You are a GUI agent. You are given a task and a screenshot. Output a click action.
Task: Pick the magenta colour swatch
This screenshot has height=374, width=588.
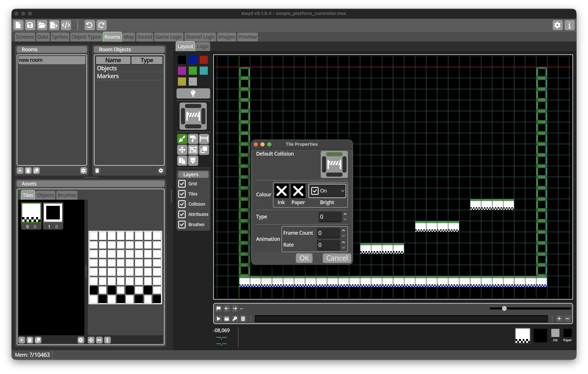(x=182, y=71)
